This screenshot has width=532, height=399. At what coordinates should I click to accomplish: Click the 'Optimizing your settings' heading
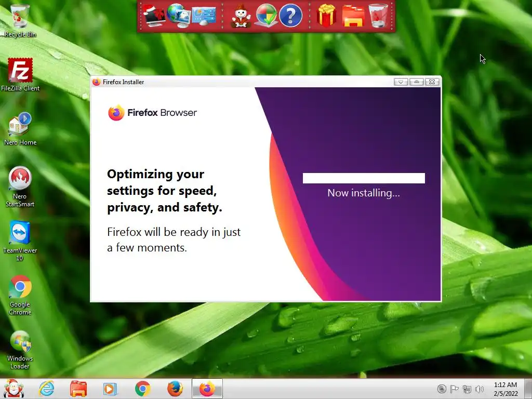click(x=165, y=191)
